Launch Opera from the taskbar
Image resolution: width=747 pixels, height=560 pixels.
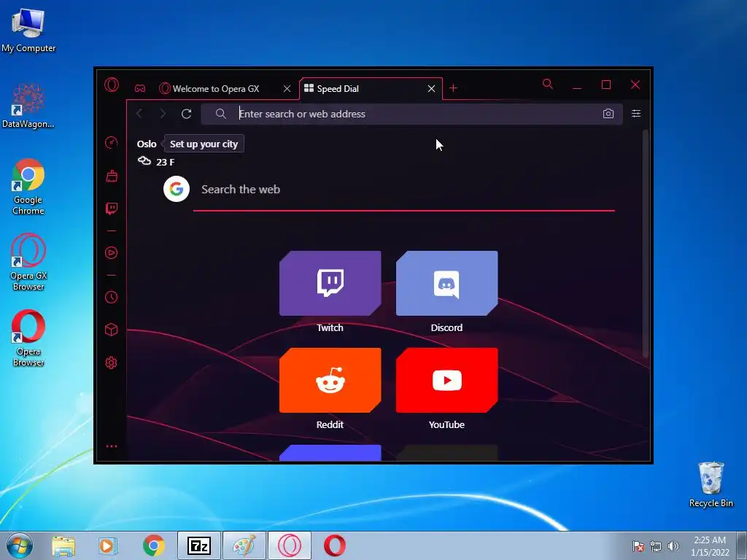334,545
